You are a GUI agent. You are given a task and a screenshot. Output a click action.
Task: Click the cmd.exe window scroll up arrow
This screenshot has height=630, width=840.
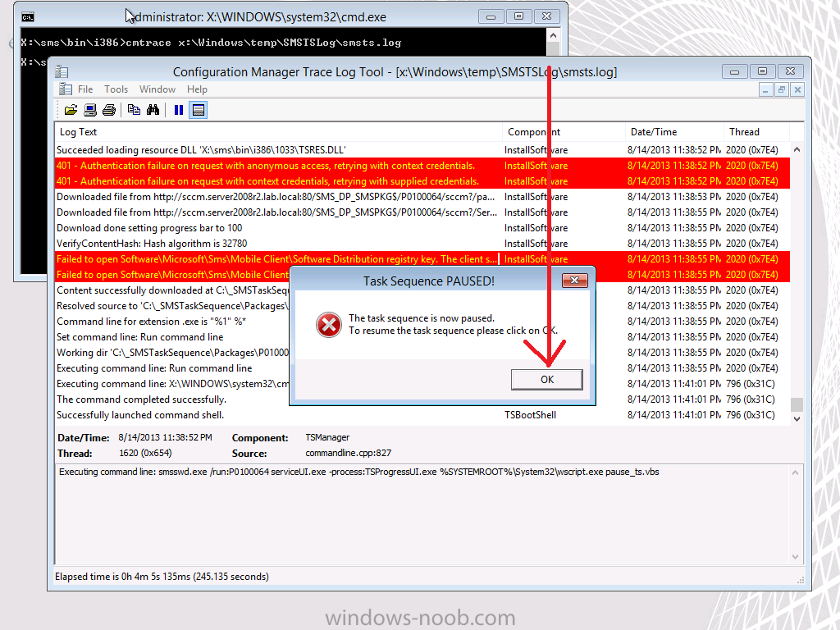(x=554, y=35)
